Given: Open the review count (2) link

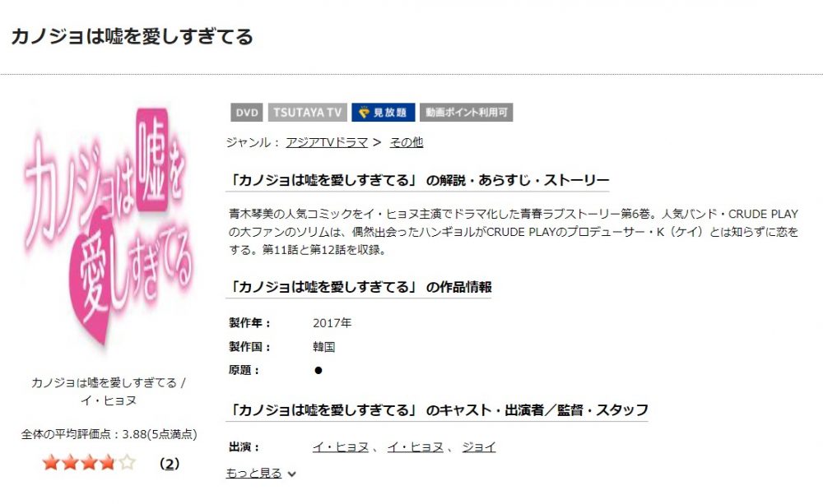Looking at the screenshot, I should tap(170, 464).
